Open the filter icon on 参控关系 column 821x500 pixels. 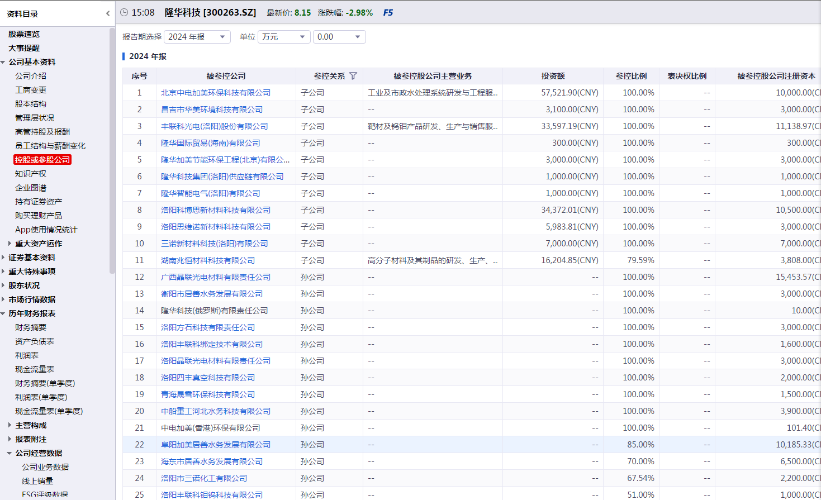coord(353,76)
